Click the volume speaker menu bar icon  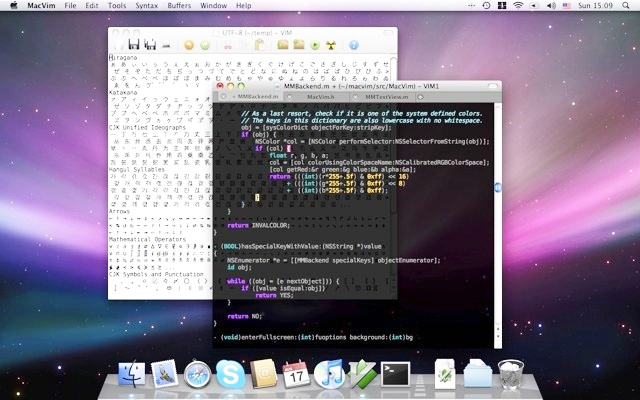pyautogui.click(x=551, y=6)
